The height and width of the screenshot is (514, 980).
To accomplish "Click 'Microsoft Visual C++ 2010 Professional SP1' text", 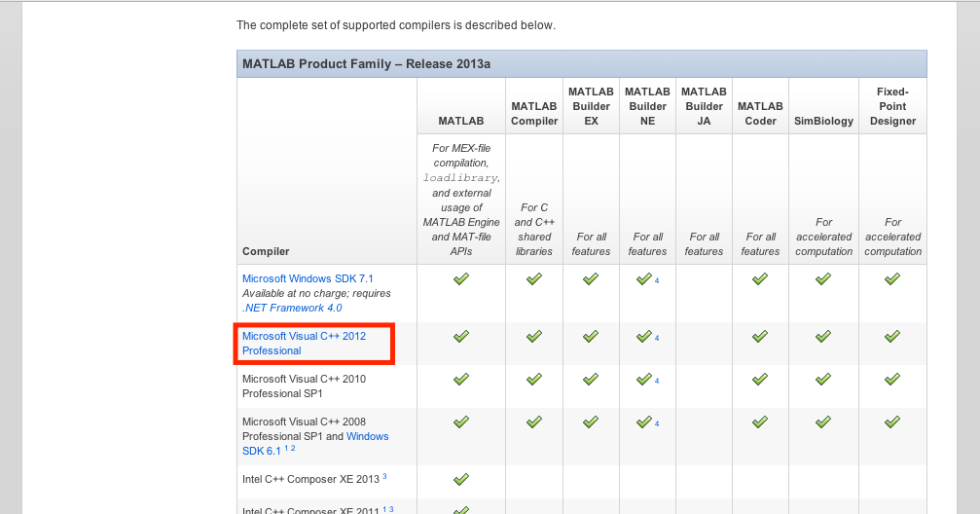I will coord(304,385).
